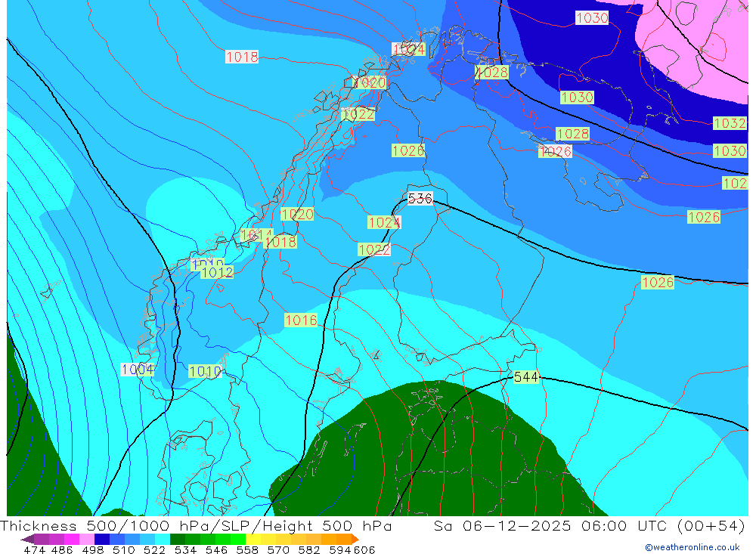
Task: Click the 498 legend value
Action: point(92,549)
